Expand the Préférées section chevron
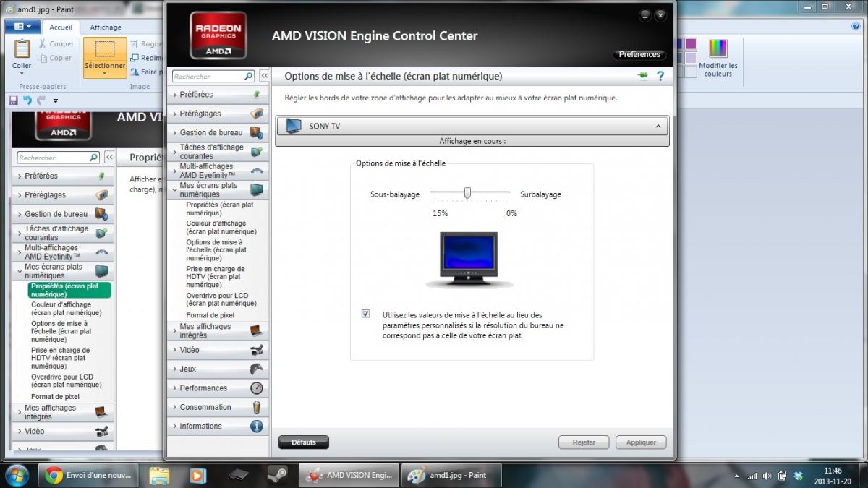 tap(174, 95)
